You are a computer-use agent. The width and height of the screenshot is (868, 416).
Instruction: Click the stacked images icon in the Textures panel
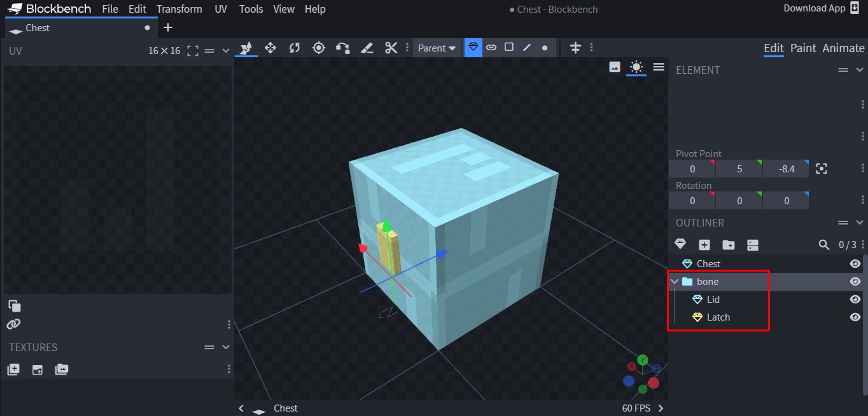[x=62, y=370]
